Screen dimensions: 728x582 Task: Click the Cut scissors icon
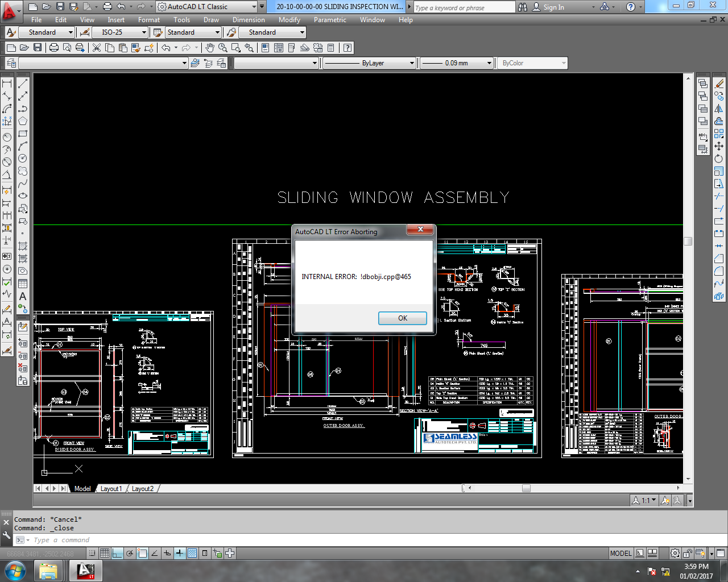97,48
